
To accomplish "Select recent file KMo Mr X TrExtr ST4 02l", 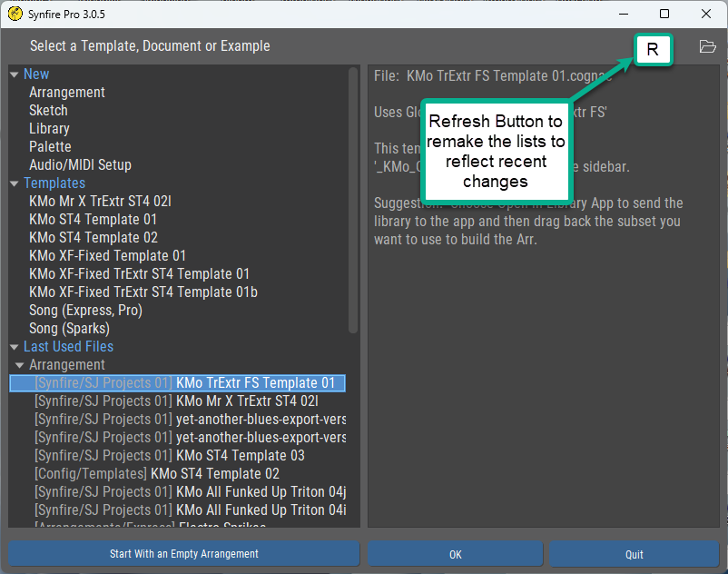I will point(247,401).
